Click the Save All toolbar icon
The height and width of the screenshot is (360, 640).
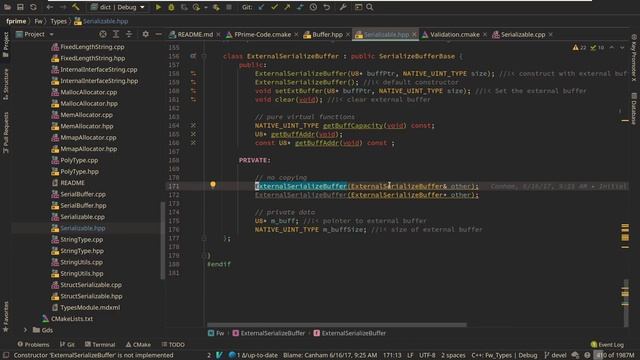20,7
